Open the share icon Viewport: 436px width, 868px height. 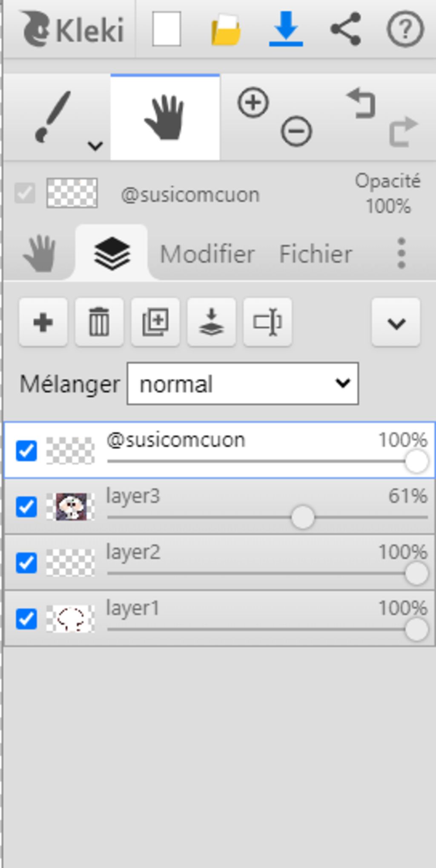[x=345, y=29]
